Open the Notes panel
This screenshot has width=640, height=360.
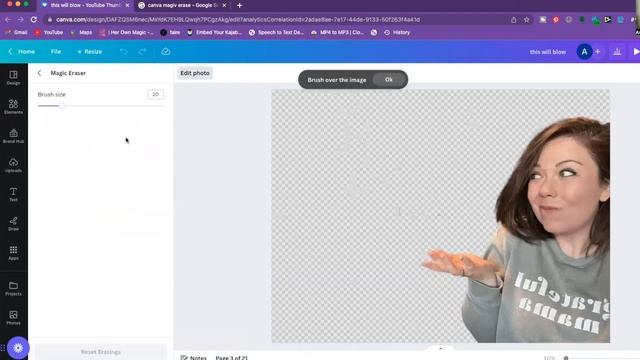coord(194,358)
